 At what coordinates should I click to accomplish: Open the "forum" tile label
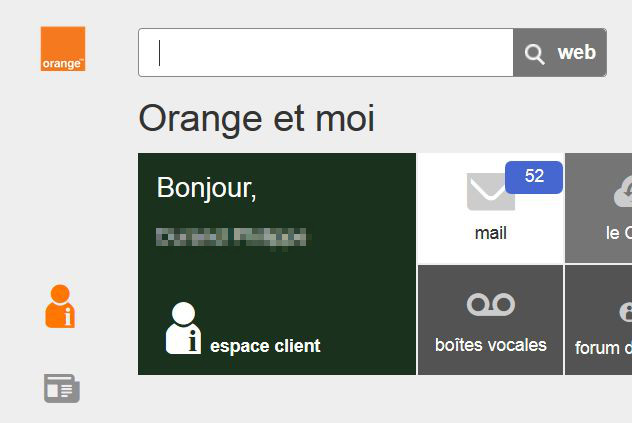[603, 348]
